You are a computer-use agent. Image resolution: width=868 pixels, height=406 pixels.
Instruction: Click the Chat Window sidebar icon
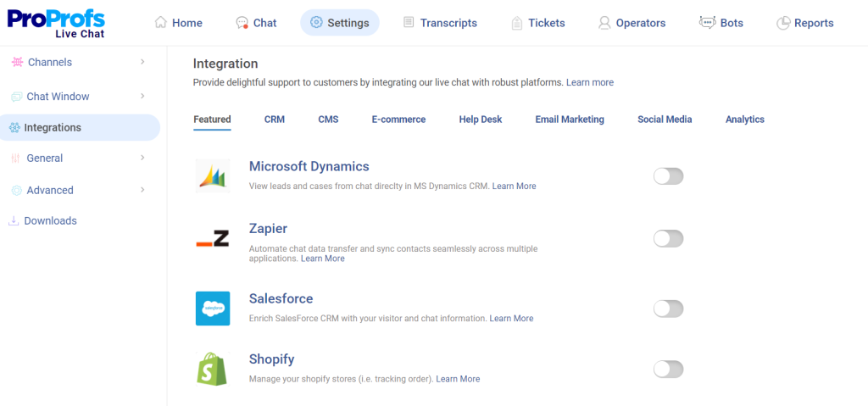coord(17,97)
